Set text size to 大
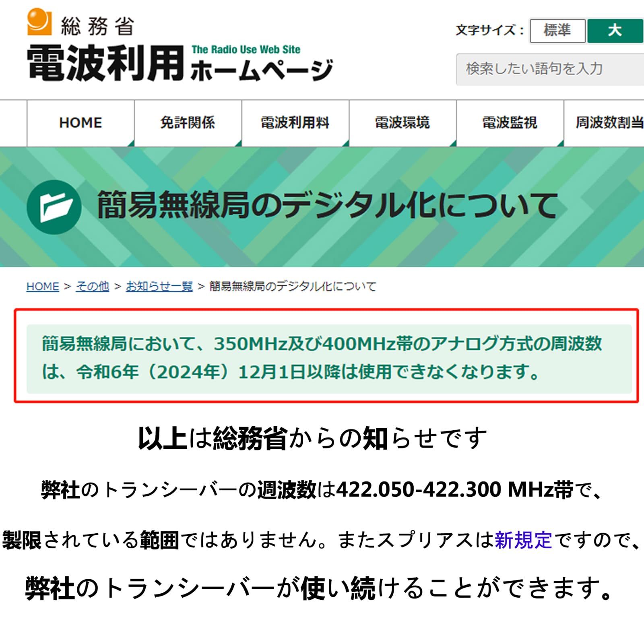 (x=615, y=31)
